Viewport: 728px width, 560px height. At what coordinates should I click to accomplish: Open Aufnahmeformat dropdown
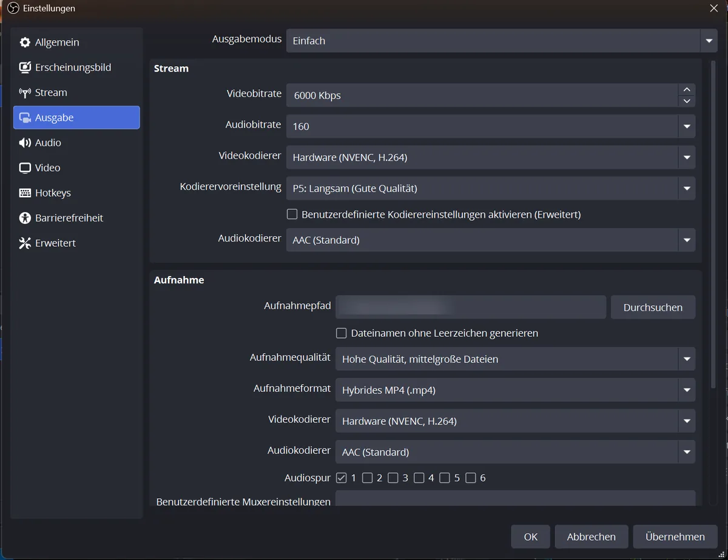coord(516,390)
